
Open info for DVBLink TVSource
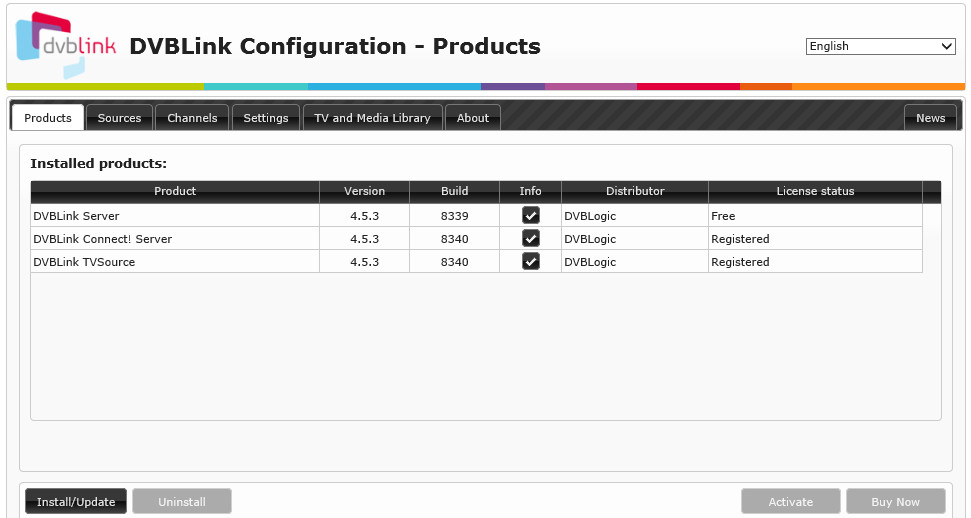coord(531,261)
